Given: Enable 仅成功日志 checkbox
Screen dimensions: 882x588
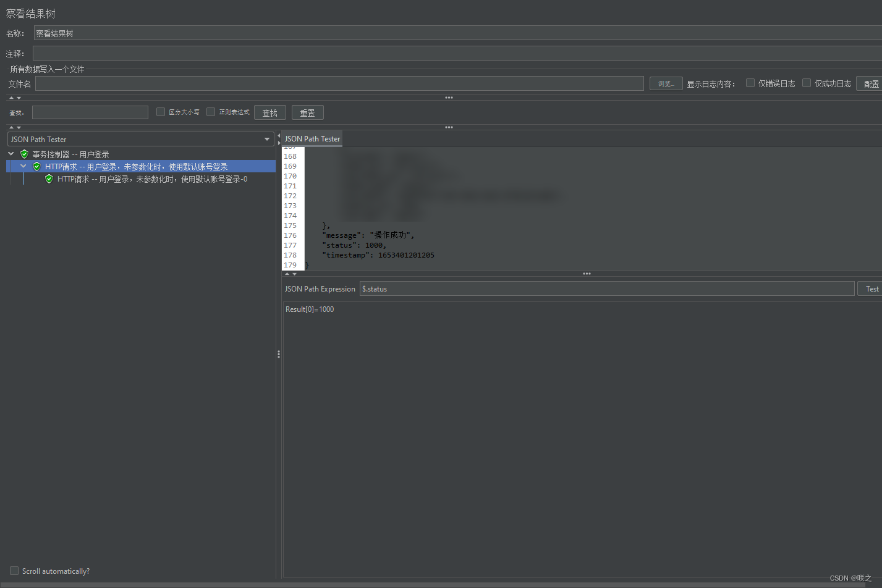Looking at the screenshot, I should coord(807,83).
